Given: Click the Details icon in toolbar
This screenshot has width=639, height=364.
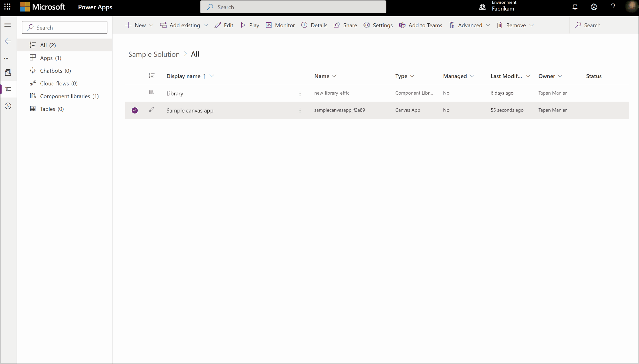Looking at the screenshot, I should point(305,25).
